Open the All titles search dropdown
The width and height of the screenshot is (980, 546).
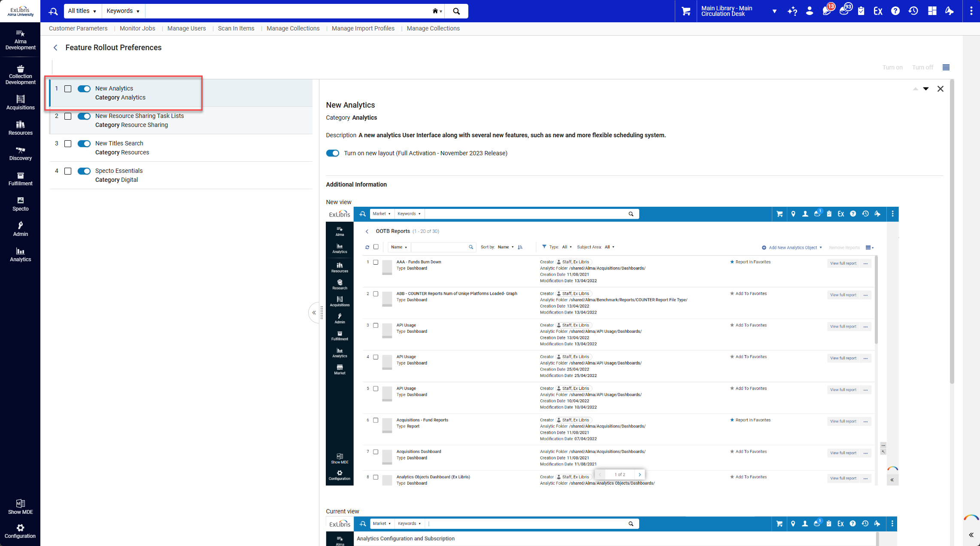pyautogui.click(x=82, y=11)
